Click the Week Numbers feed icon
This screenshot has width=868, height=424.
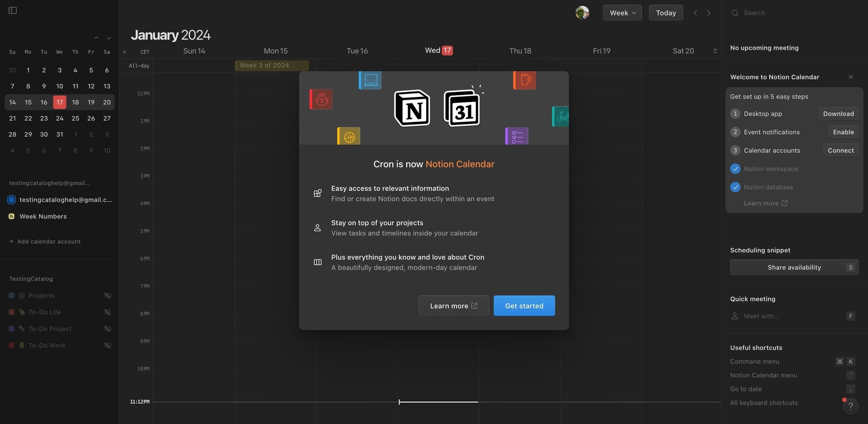12,216
